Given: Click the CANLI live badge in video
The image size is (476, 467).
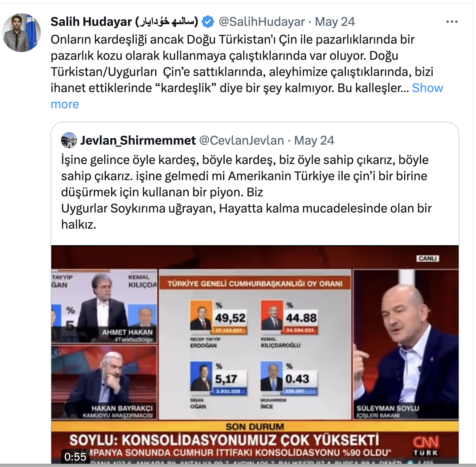Looking at the screenshot, I should [x=428, y=259].
